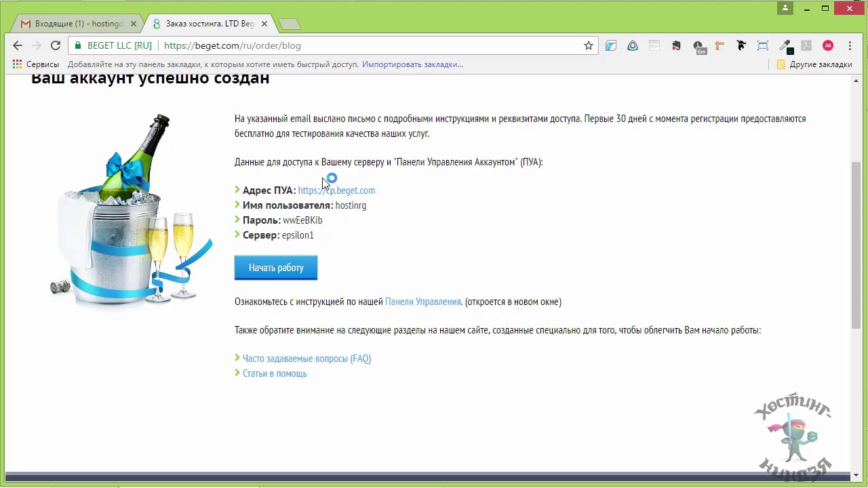Image resolution: width=868 pixels, height=488 pixels.
Task: Open the red AliExpress extension
Action: pos(828,45)
